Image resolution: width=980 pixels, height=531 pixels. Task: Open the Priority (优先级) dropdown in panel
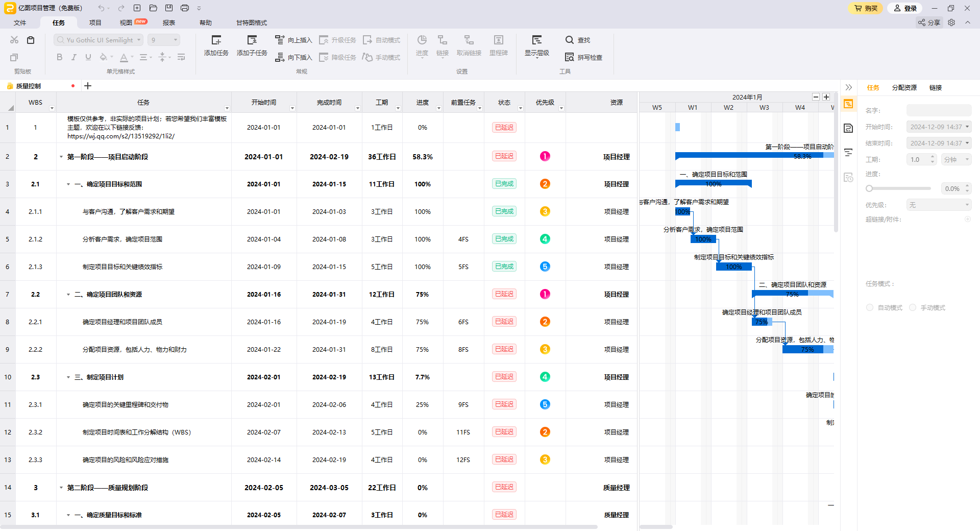pos(939,205)
